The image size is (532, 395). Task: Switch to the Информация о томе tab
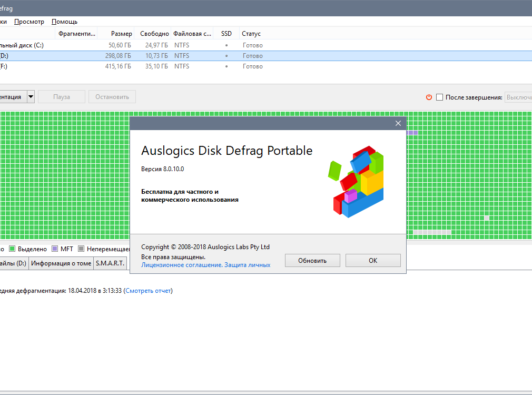tap(61, 263)
